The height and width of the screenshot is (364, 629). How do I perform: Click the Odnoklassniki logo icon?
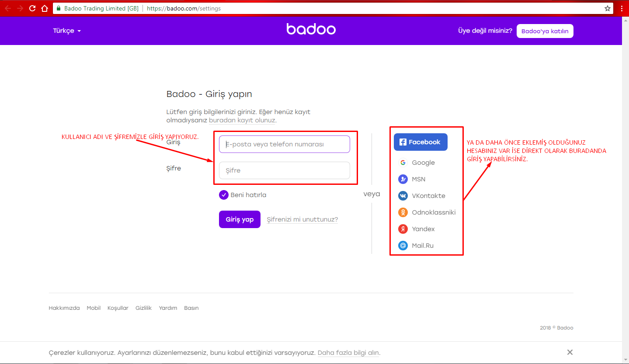point(403,212)
